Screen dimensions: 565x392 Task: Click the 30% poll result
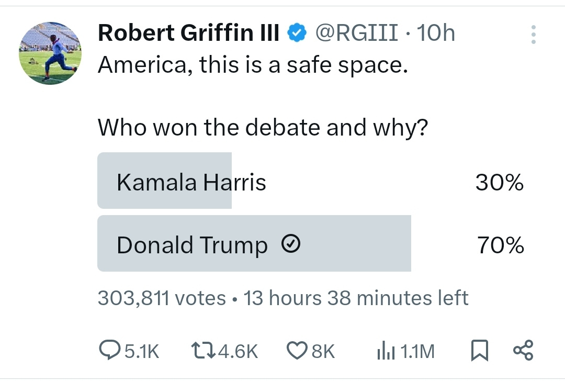pos(499,182)
